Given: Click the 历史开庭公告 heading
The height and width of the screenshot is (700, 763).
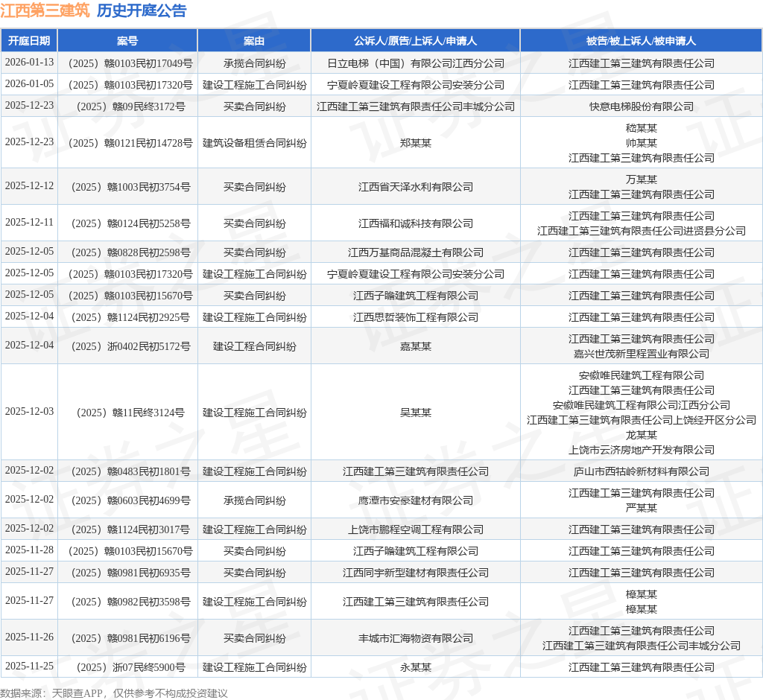Looking at the screenshot, I should click(x=142, y=10).
